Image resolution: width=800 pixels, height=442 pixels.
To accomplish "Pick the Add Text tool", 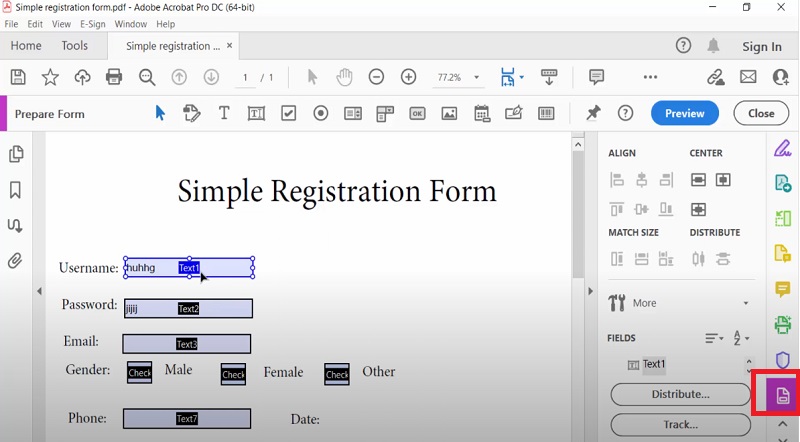I will 224,113.
